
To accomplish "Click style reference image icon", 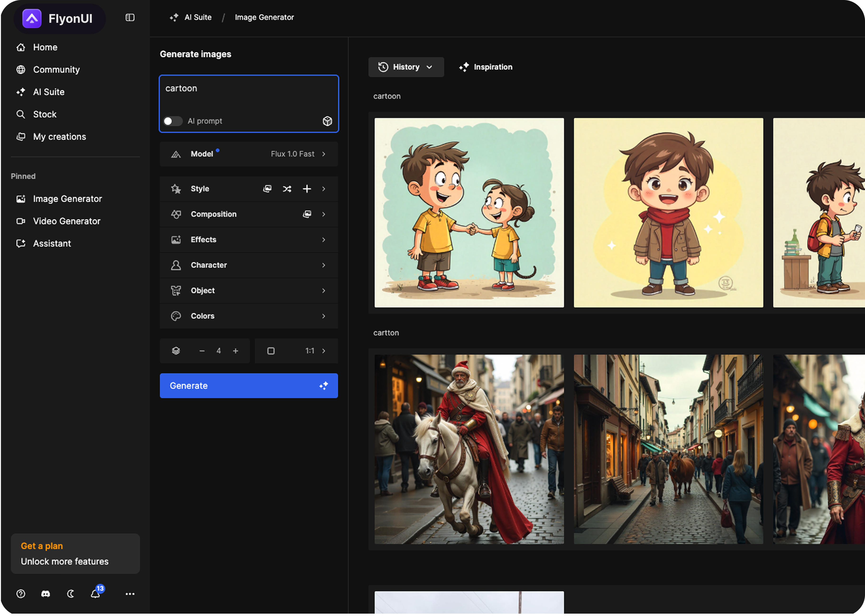I will click(267, 189).
